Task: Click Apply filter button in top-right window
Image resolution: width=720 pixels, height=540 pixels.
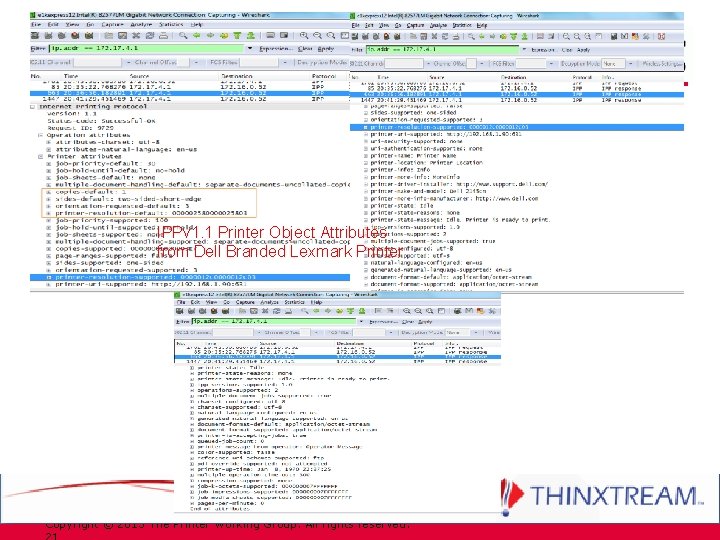Action: [584, 50]
